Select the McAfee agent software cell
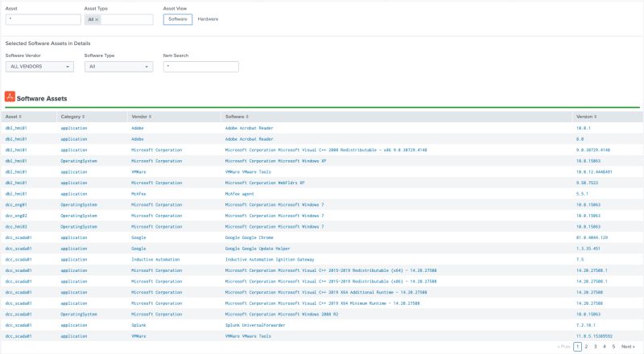644x354 pixels. [239, 194]
